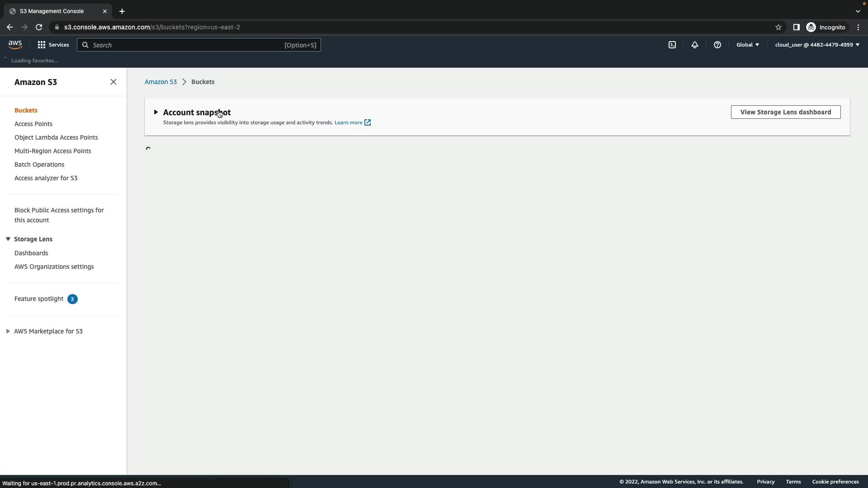The image size is (868, 488).
Task: Open the AWS CloudShell icon
Action: 672,45
